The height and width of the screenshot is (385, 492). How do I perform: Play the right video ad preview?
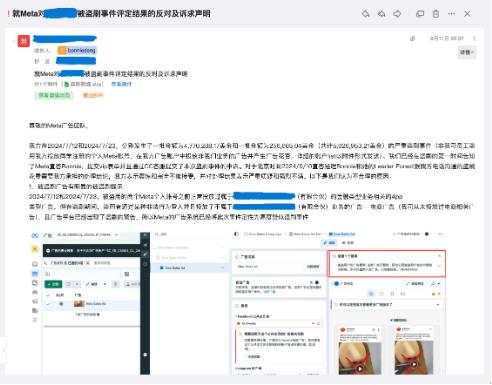tap(413, 364)
